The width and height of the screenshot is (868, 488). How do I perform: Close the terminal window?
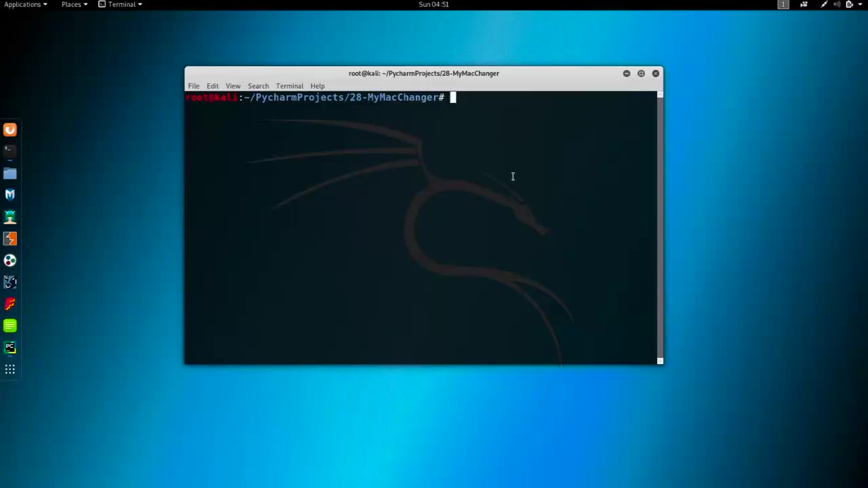pyautogui.click(x=656, y=73)
